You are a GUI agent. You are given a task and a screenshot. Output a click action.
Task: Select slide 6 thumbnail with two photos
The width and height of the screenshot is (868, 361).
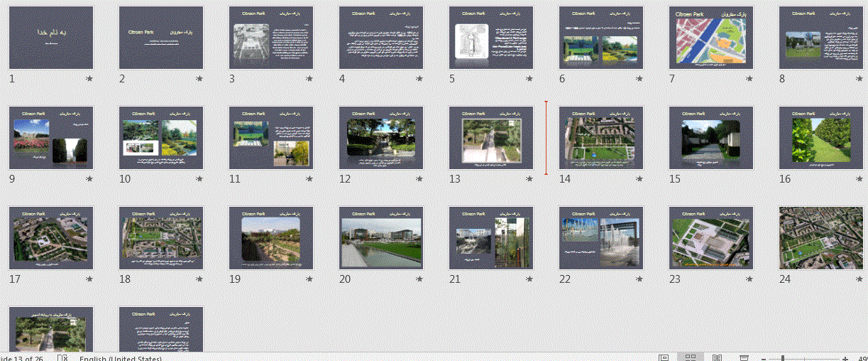[x=601, y=38]
